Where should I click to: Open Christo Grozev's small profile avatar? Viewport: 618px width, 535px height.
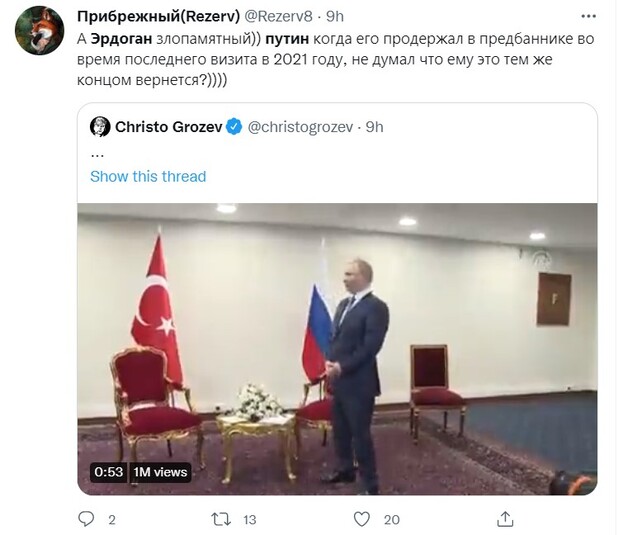pyautogui.click(x=100, y=127)
